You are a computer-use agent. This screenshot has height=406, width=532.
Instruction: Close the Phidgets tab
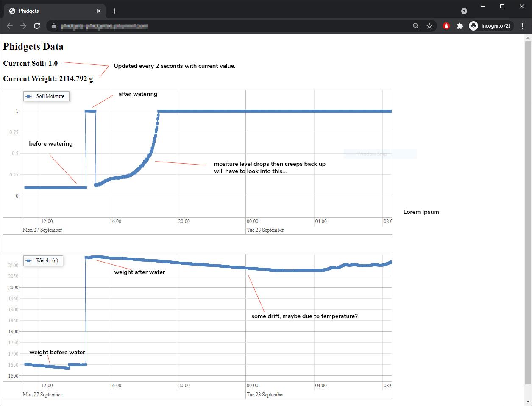pyautogui.click(x=99, y=11)
